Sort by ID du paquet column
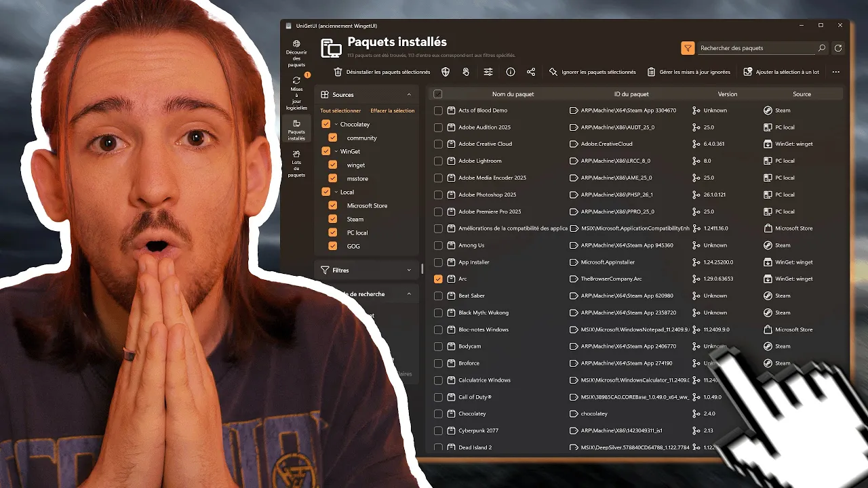The image size is (868, 488). click(631, 94)
